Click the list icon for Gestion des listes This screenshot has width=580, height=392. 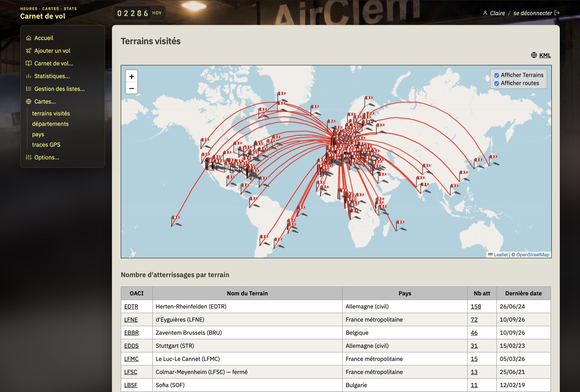click(x=29, y=89)
